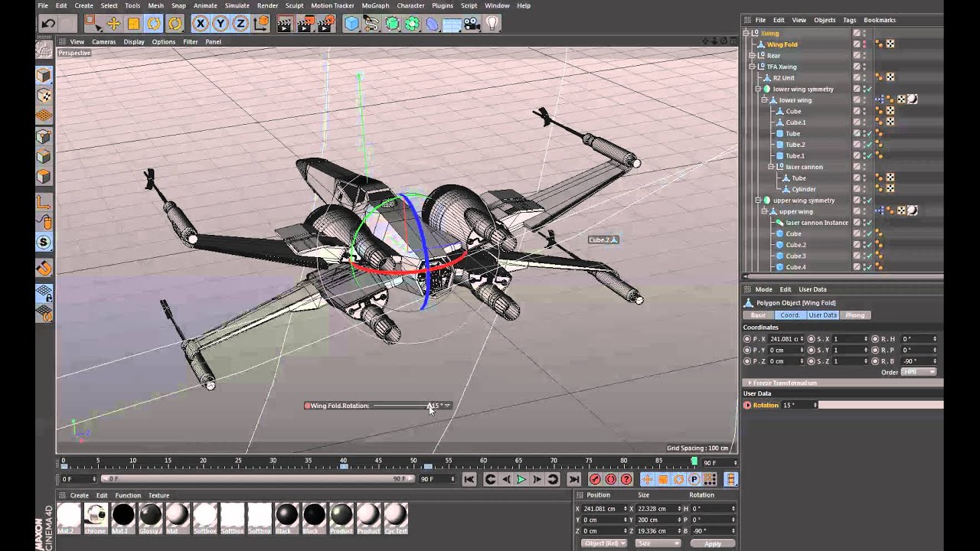Collapse lower wing symmetry tree node
The image size is (980, 551).
[x=758, y=89]
